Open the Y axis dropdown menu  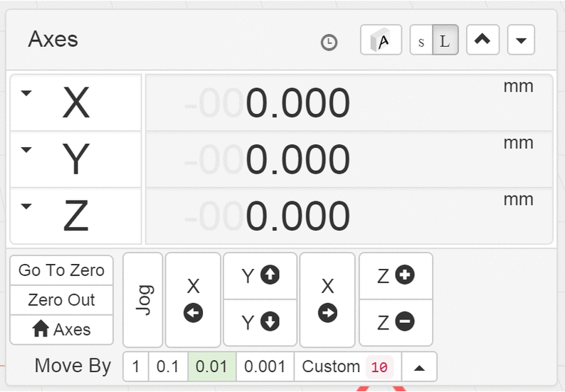coord(26,150)
